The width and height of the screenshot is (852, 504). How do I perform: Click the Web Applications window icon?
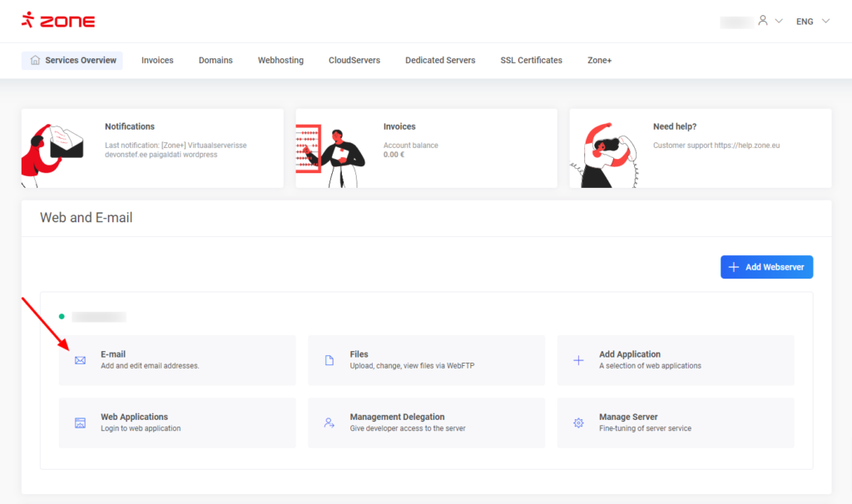click(80, 422)
